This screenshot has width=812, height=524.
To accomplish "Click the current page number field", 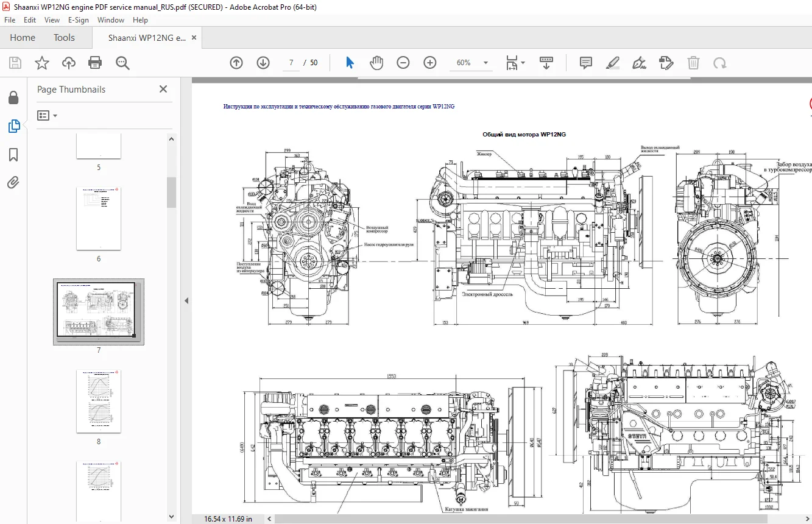I will [x=291, y=63].
